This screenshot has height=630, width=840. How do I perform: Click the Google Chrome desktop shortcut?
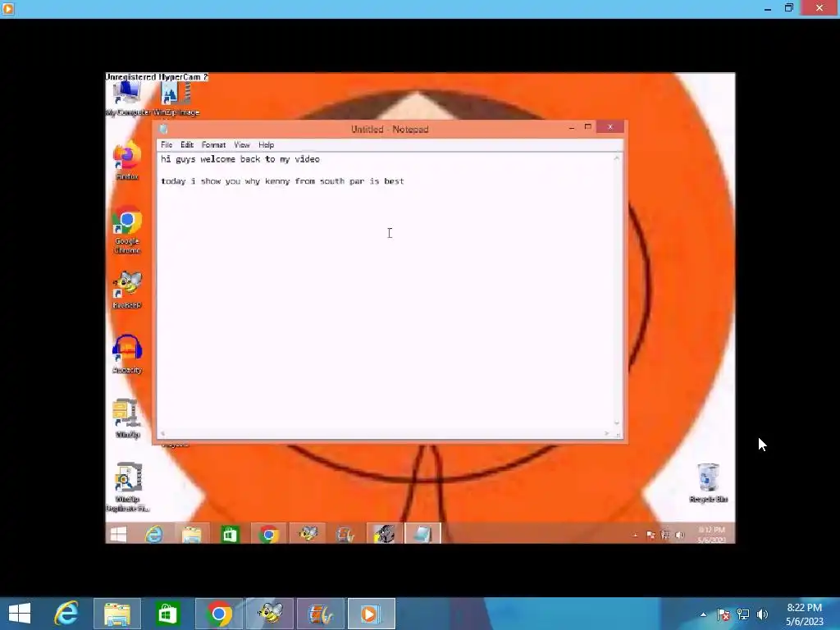click(127, 230)
